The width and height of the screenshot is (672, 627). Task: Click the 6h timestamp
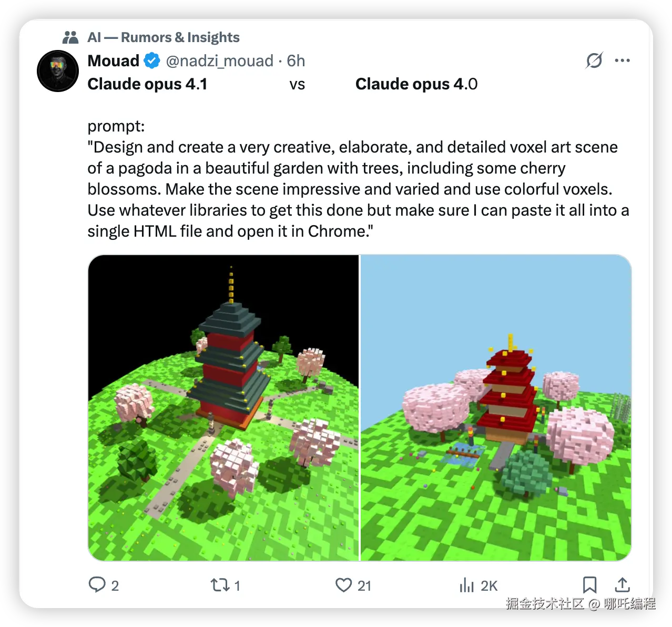296,61
